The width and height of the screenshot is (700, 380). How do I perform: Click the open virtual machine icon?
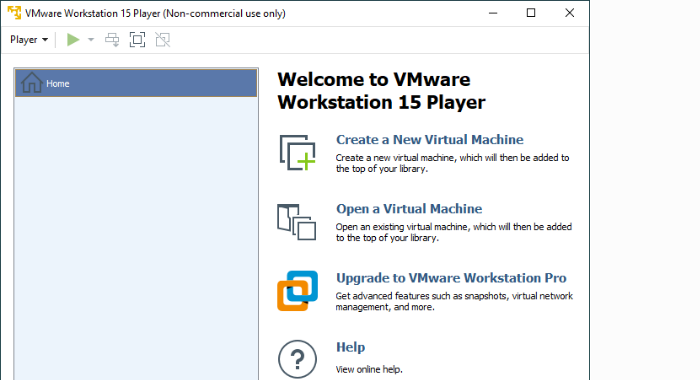click(x=296, y=222)
